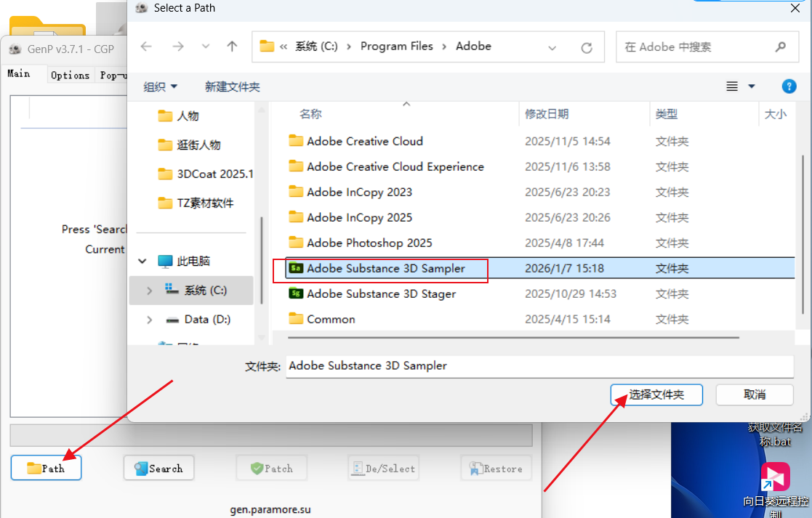812x518 pixels.
Task: Open the 组织 menu
Action: tap(160, 86)
